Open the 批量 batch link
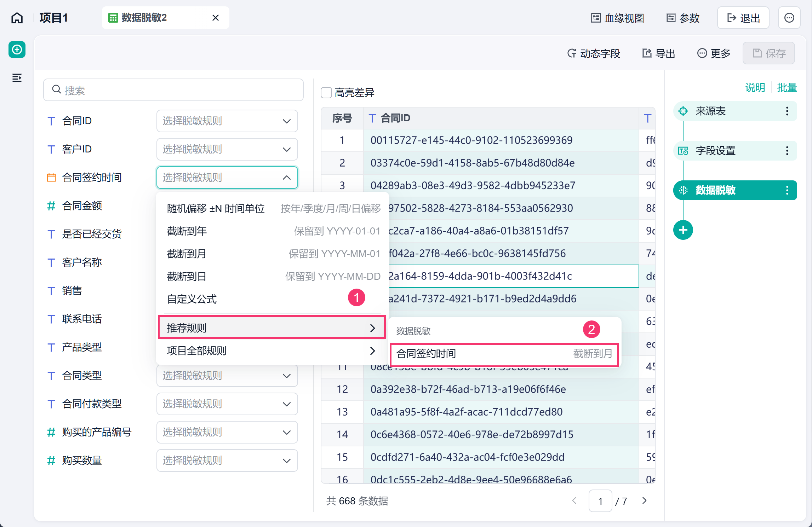812x527 pixels. pyautogui.click(x=787, y=87)
